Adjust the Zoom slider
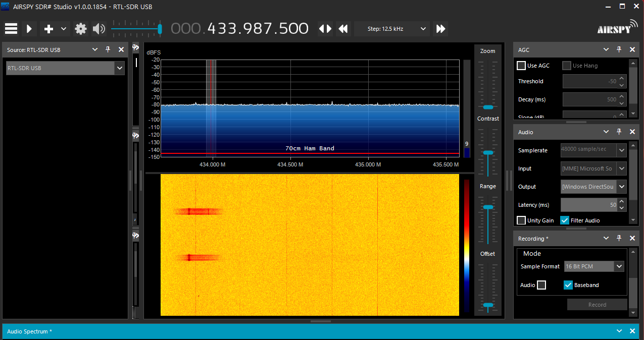 coord(488,107)
